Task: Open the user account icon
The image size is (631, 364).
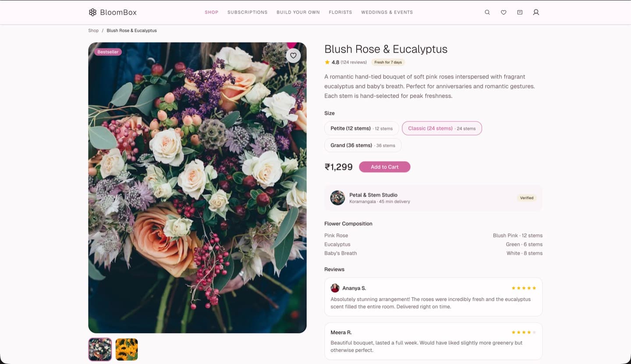Action: [x=536, y=12]
